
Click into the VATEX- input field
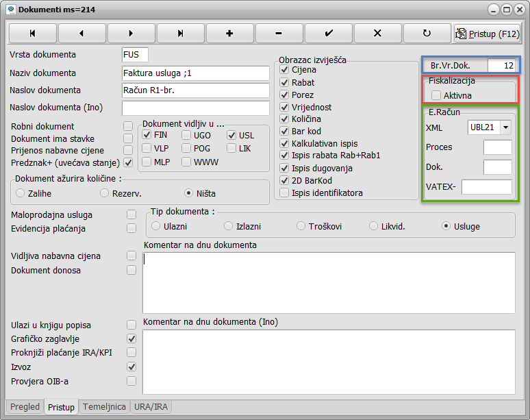pos(486,187)
